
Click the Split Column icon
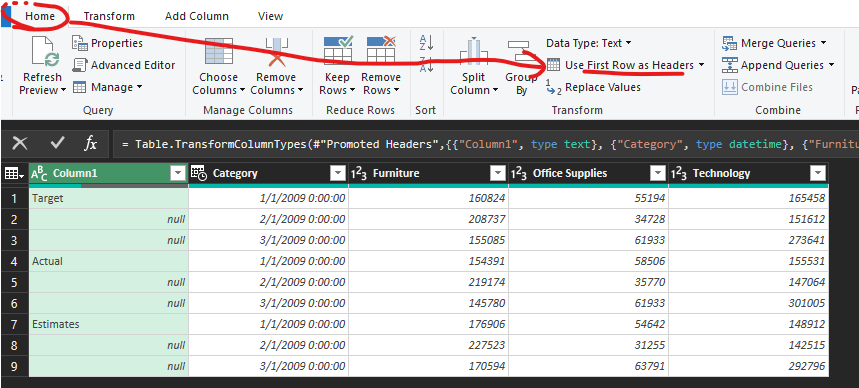tap(474, 52)
